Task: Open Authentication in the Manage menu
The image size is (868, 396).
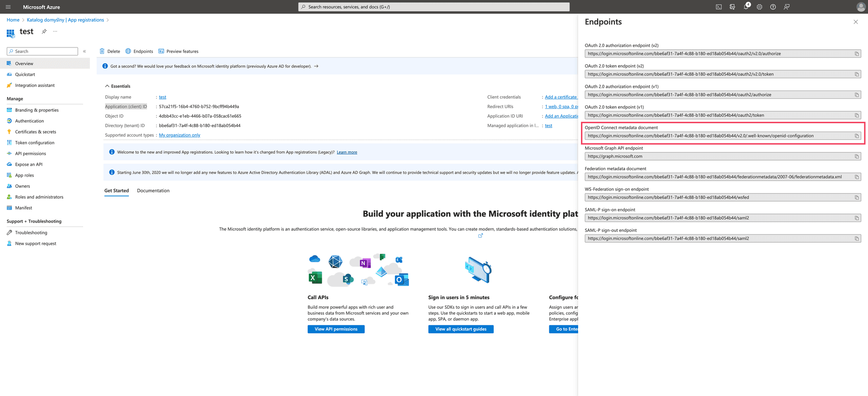Action: tap(29, 121)
